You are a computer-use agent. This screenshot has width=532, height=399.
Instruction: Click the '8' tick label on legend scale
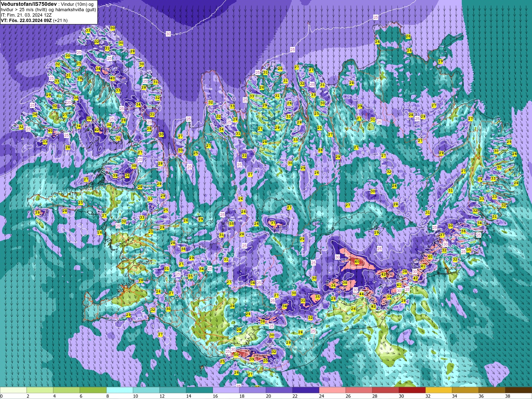108,396
